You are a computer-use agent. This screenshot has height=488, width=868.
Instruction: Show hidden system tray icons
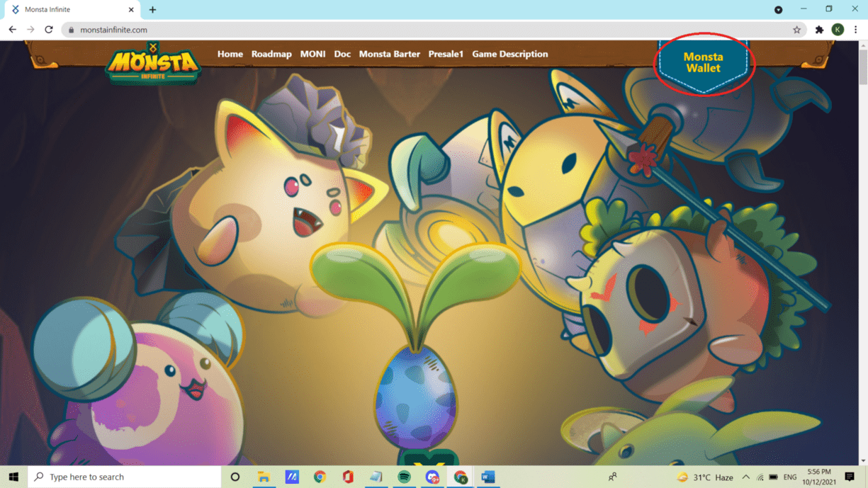[745, 477]
